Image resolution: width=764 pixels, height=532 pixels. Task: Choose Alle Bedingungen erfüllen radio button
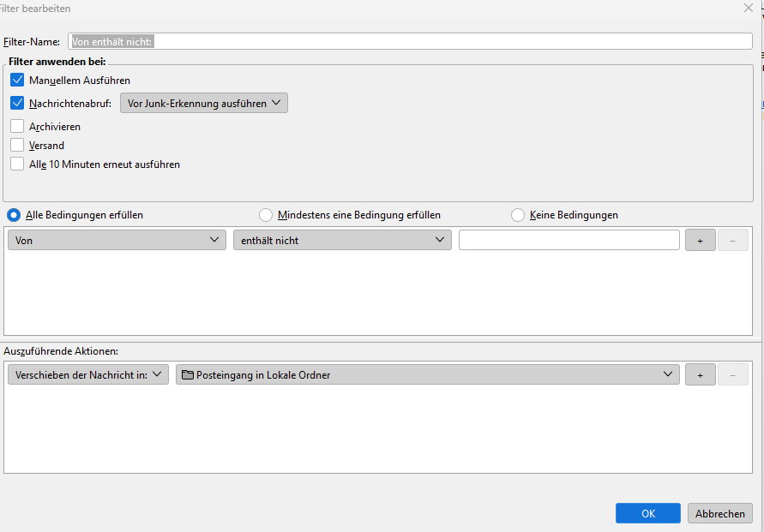(14, 215)
